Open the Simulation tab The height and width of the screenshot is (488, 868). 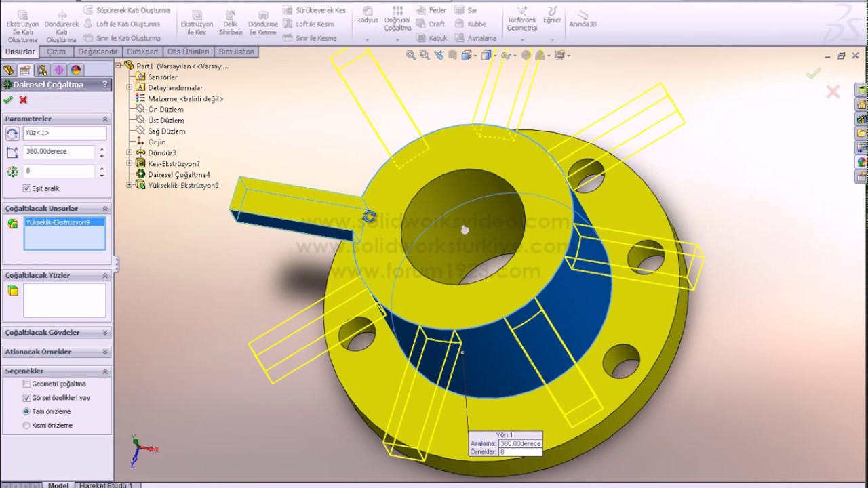pos(236,52)
